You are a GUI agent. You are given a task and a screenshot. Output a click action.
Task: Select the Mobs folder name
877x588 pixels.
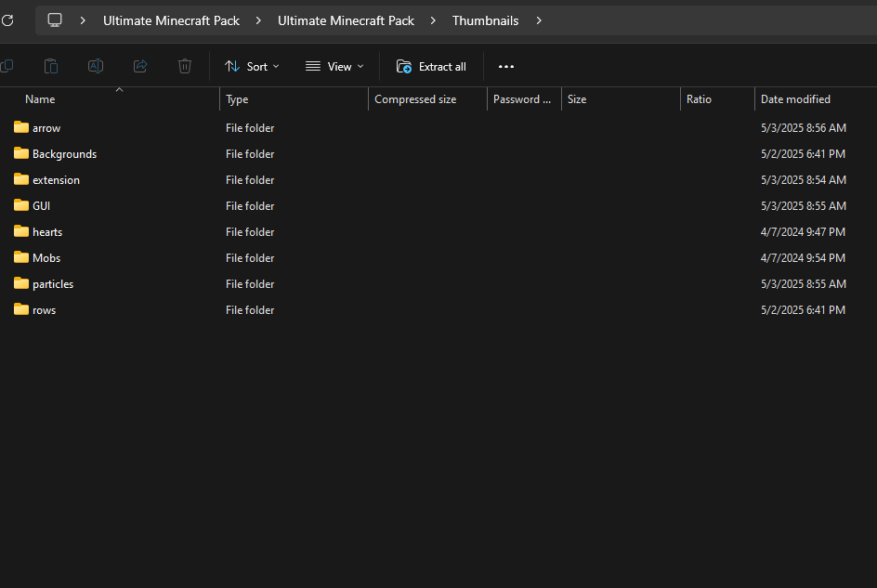pyautogui.click(x=46, y=258)
